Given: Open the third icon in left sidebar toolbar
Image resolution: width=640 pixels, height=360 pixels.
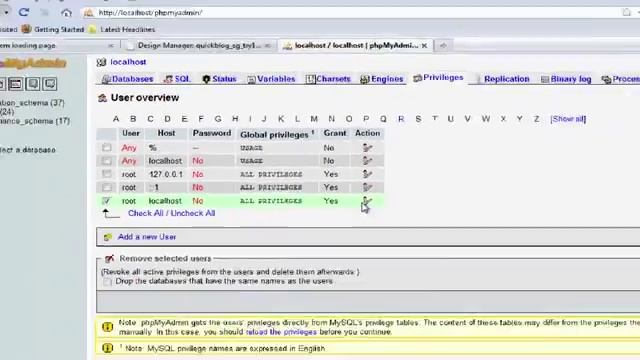Looking at the screenshot, I should [x=33, y=84].
